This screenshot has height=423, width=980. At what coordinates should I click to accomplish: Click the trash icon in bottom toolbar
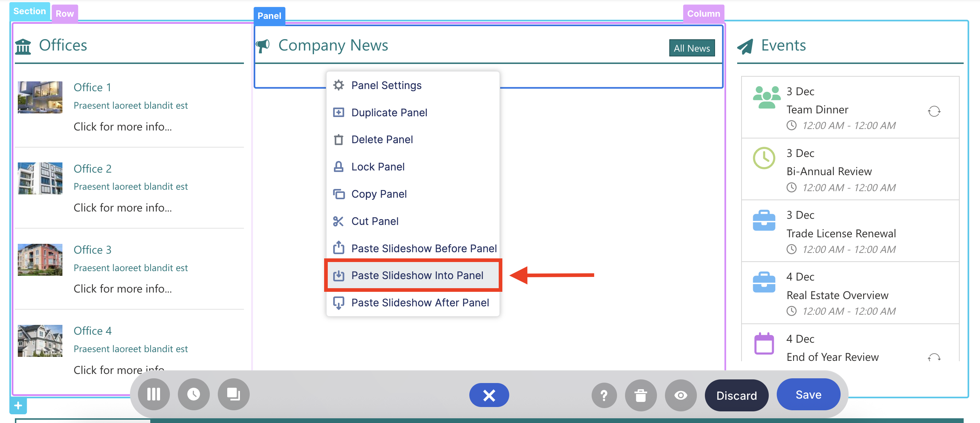tap(641, 395)
